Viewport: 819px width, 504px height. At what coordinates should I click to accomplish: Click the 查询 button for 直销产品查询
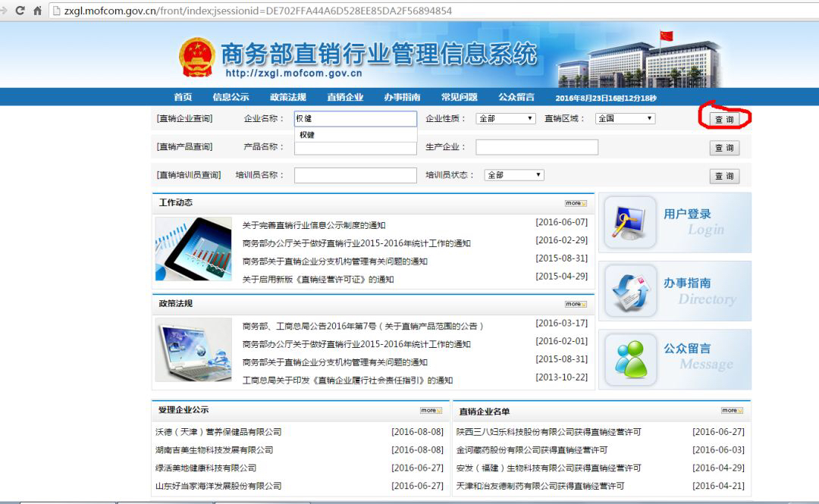click(x=723, y=147)
